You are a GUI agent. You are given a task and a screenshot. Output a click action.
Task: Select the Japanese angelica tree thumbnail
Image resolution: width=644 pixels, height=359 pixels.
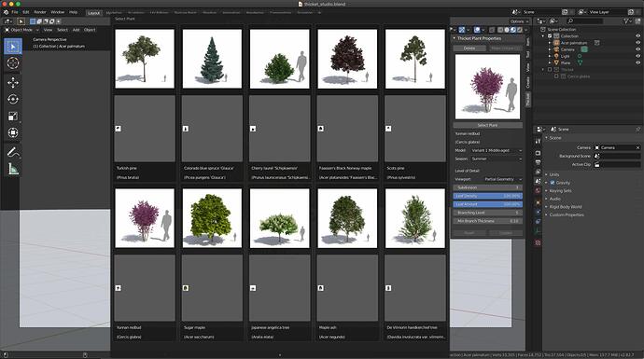pos(279,218)
